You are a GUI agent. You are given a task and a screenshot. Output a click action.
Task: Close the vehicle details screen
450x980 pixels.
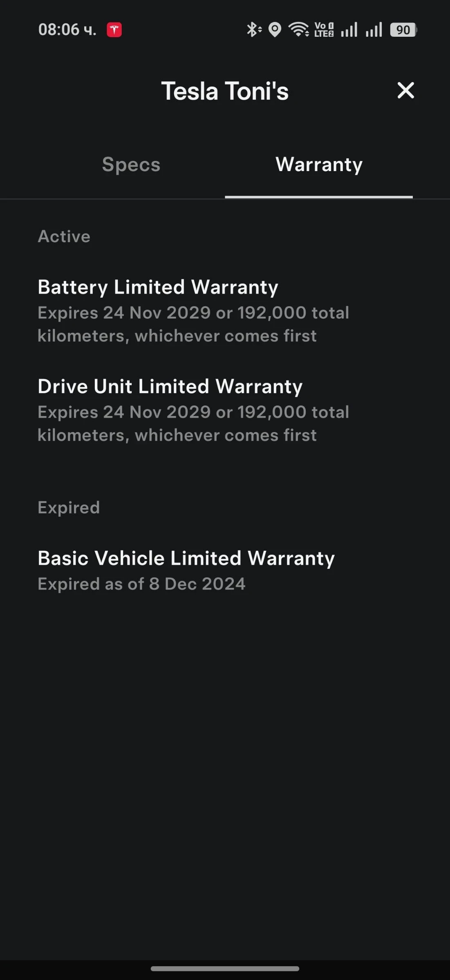(x=406, y=91)
